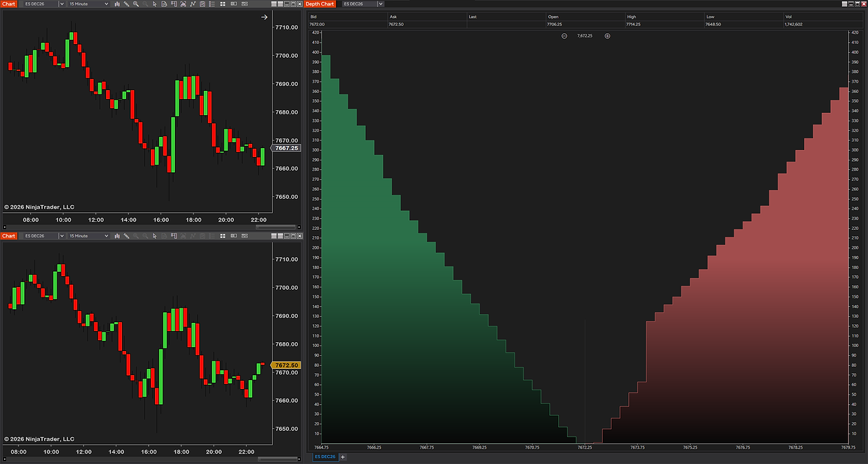The width and height of the screenshot is (868, 464).
Task: Click the Vol value 1,742,602
Action: point(794,24)
